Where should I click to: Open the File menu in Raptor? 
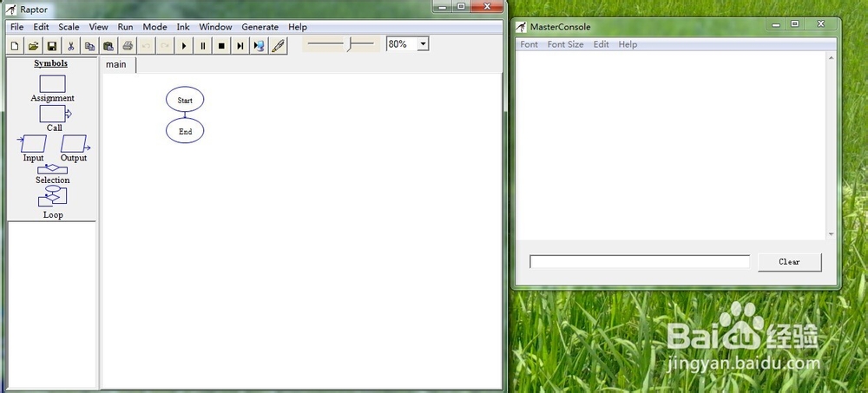point(17,27)
